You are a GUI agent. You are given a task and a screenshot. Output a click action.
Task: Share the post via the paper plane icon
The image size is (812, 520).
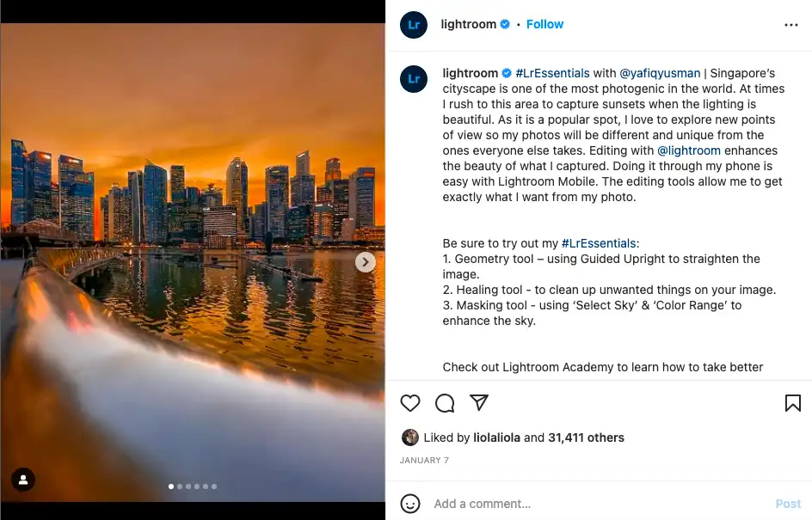coord(479,403)
